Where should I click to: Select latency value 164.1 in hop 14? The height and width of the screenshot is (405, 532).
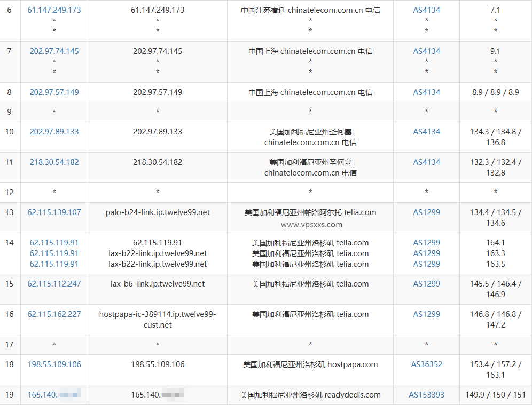(495, 243)
